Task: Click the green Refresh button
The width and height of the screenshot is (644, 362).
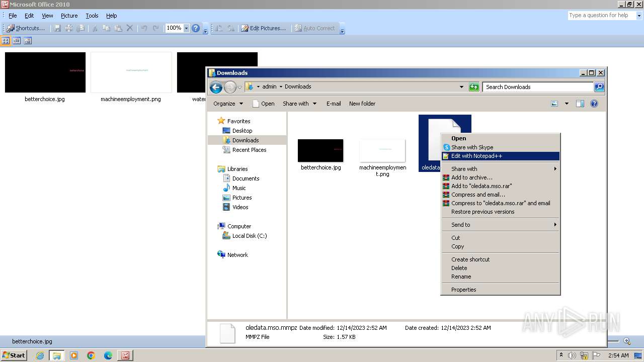Action: 474,87
